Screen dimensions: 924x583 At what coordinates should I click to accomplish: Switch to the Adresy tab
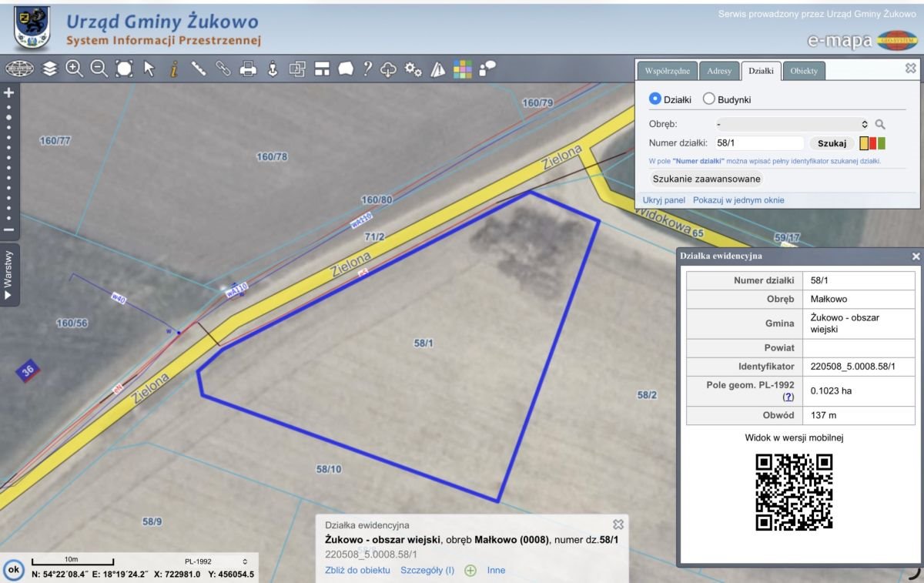tap(720, 71)
